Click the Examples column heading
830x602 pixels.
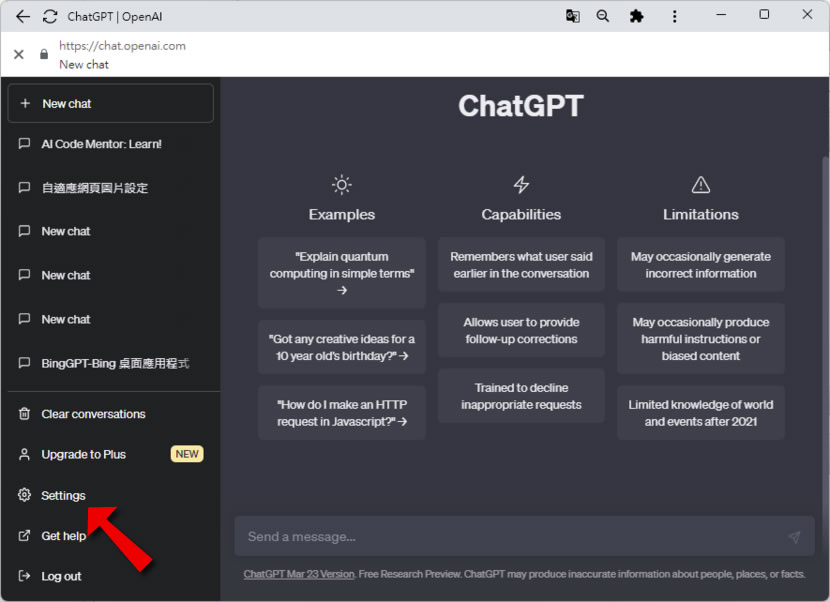click(341, 214)
